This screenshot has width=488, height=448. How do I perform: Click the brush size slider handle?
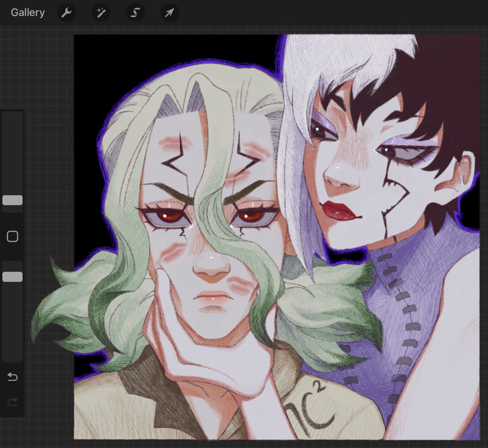13,200
